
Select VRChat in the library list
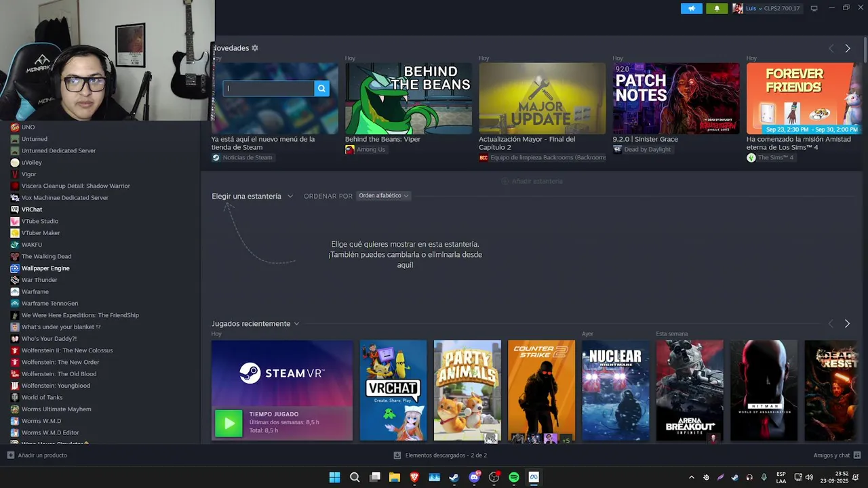point(31,209)
